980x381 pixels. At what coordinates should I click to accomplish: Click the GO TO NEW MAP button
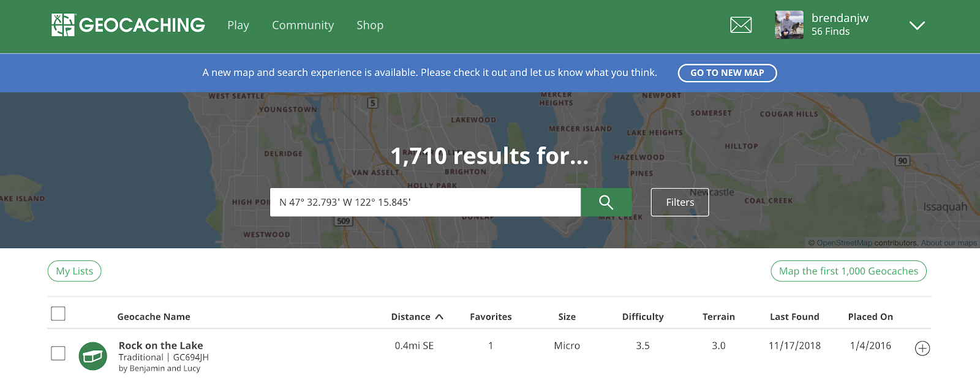coord(727,73)
